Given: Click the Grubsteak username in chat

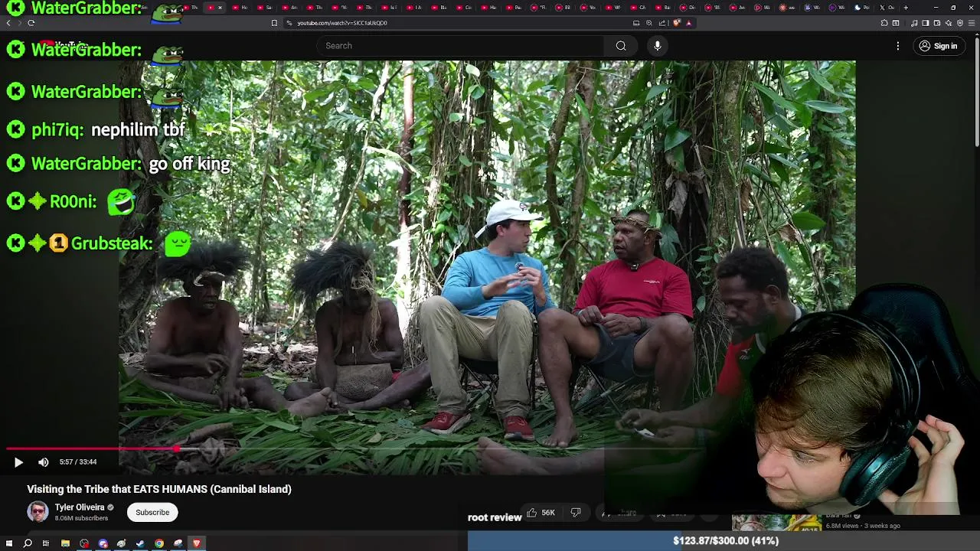Looking at the screenshot, I should click(112, 243).
